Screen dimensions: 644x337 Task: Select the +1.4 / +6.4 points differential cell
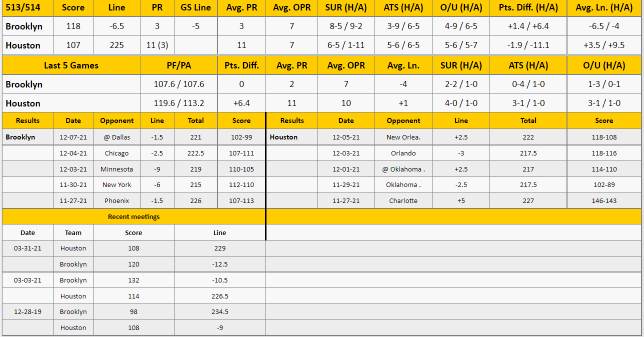(528, 26)
